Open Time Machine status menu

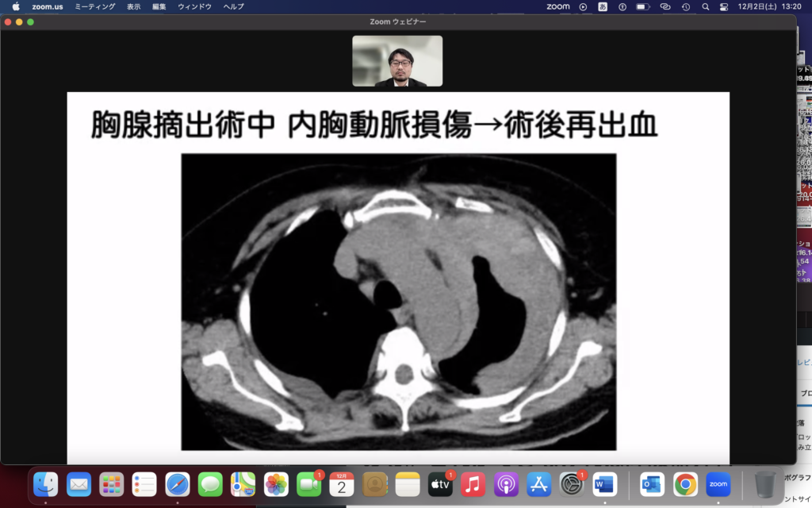(685, 6)
